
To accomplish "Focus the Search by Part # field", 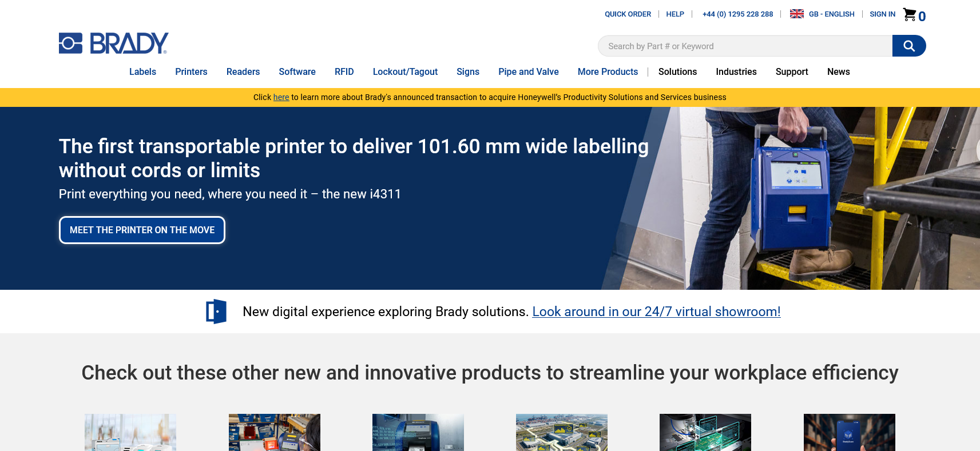I will [x=745, y=46].
